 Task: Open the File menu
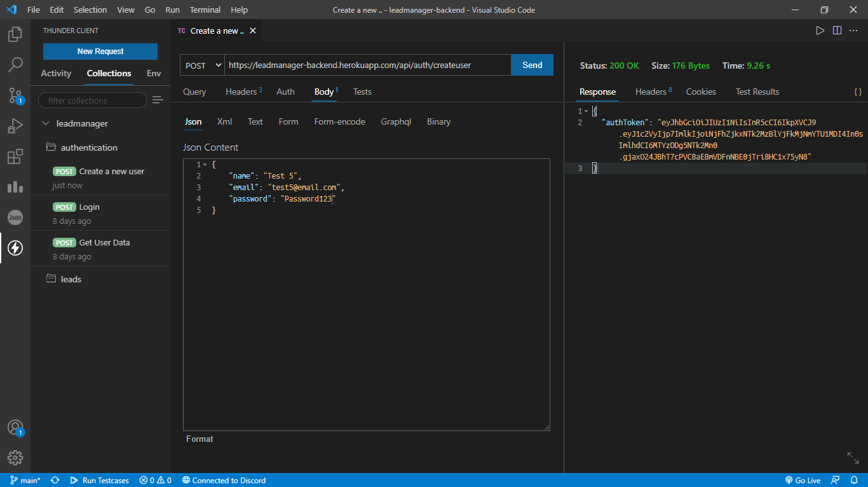(33, 10)
